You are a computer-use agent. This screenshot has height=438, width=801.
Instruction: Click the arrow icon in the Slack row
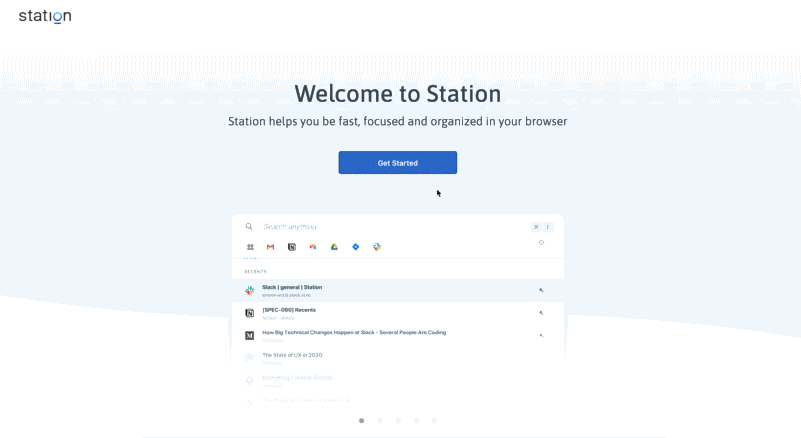[x=541, y=290]
